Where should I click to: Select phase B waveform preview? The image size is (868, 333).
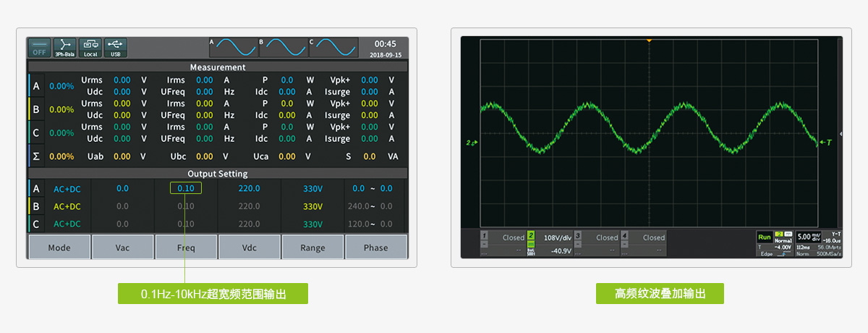284,48
